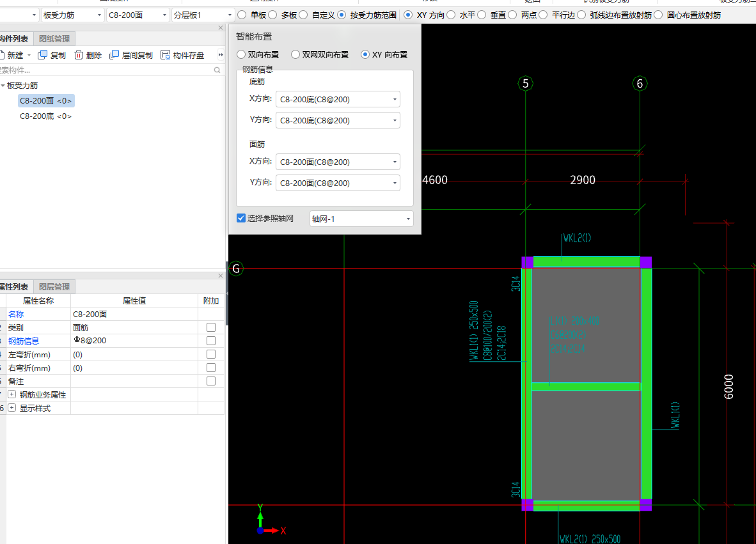Toggle 附加 checkbox for 备注 row
Viewport: 756px width, 544px height.
(x=210, y=381)
